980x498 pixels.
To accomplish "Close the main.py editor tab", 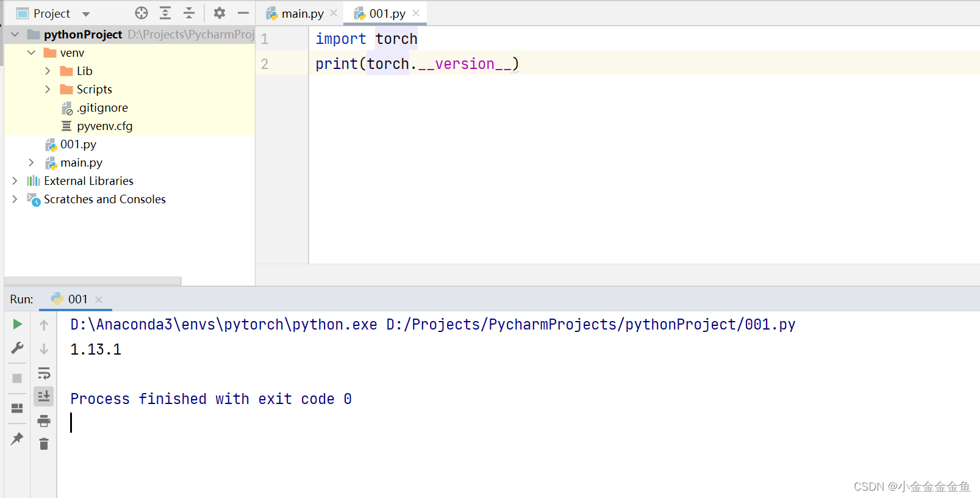I will (x=334, y=13).
